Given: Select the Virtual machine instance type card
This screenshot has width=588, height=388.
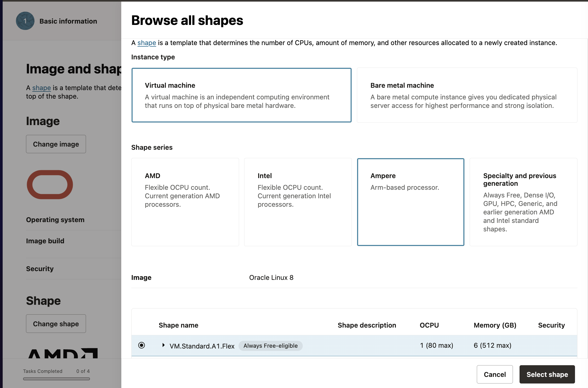Looking at the screenshot, I should pyautogui.click(x=241, y=95).
